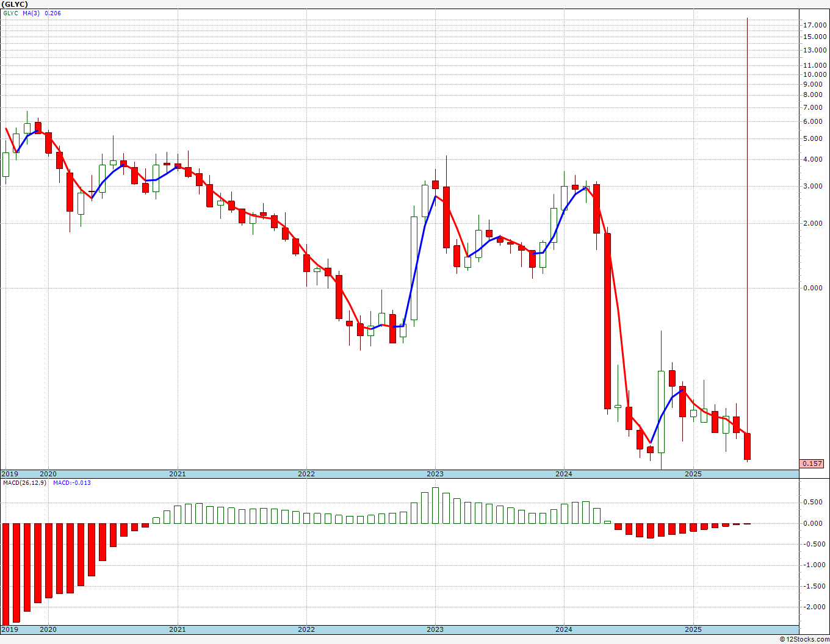The height and width of the screenshot is (644, 830).
Task: Click the MA(3) 0.206 indicator label
Action: coord(41,13)
